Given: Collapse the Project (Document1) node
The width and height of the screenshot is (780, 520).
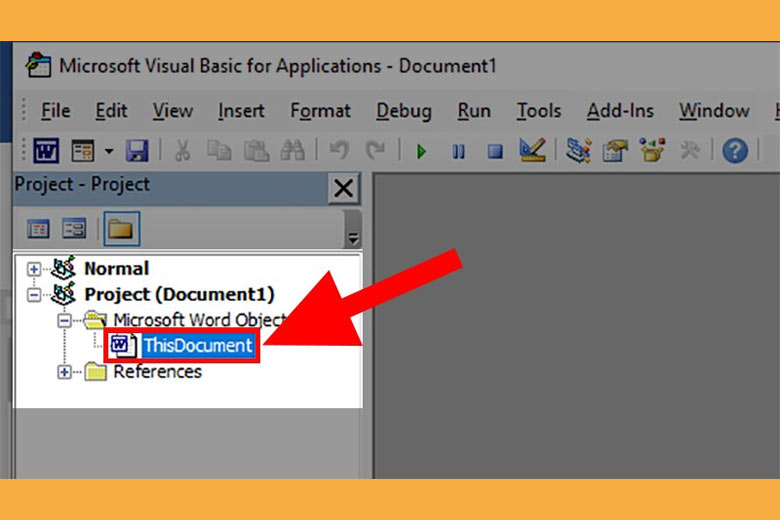Looking at the screenshot, I should [x=34, y=295].
